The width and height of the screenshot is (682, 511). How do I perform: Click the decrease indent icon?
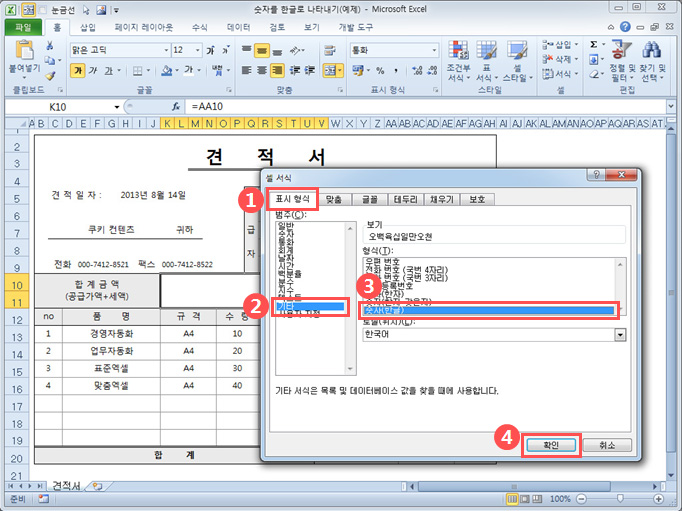tap(295, 70)
